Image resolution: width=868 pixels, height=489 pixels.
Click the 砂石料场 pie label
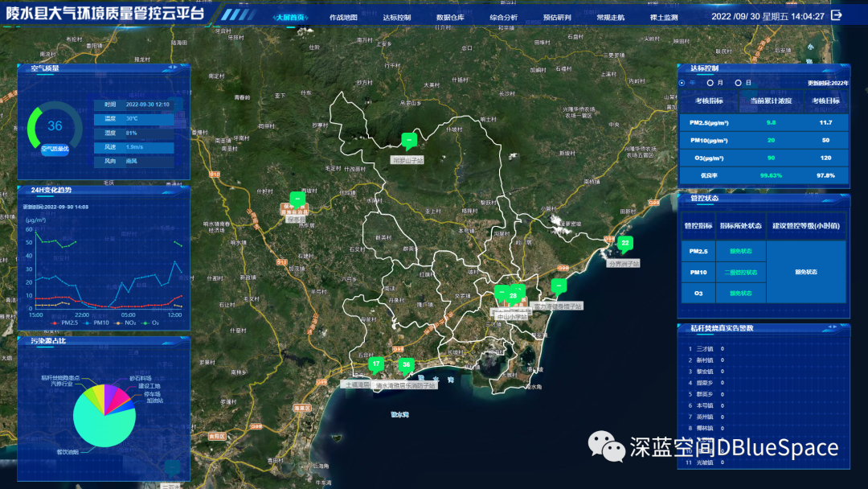pos(141,378)
